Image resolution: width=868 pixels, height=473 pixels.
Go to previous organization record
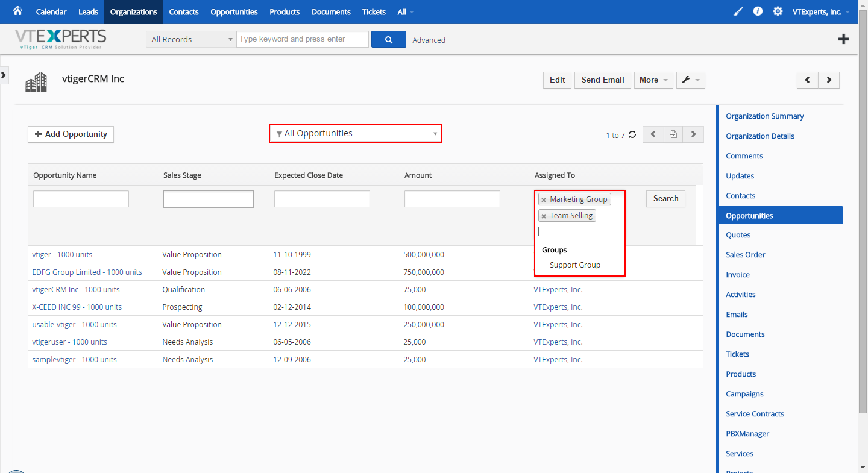tap(808, 80)
